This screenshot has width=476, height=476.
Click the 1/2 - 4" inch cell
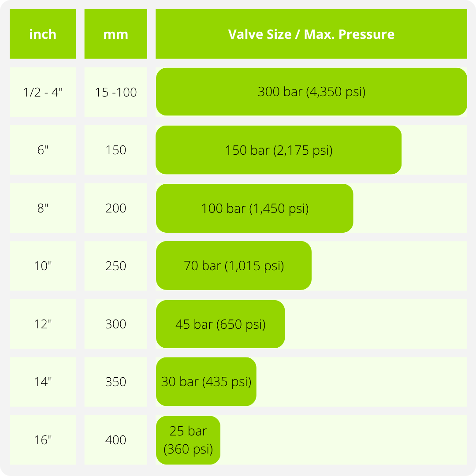point(43,92)
